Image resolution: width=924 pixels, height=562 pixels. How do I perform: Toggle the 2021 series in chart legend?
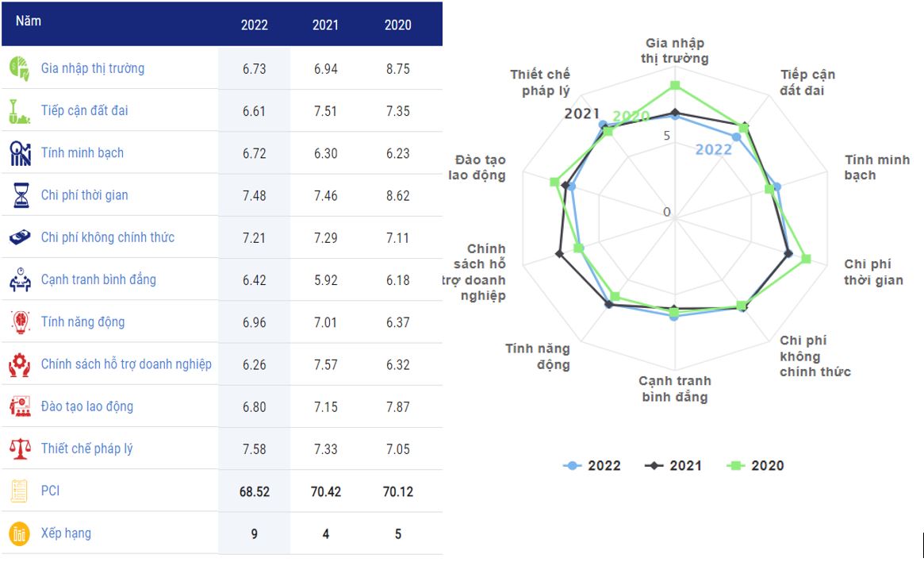[x=673, y=466]
